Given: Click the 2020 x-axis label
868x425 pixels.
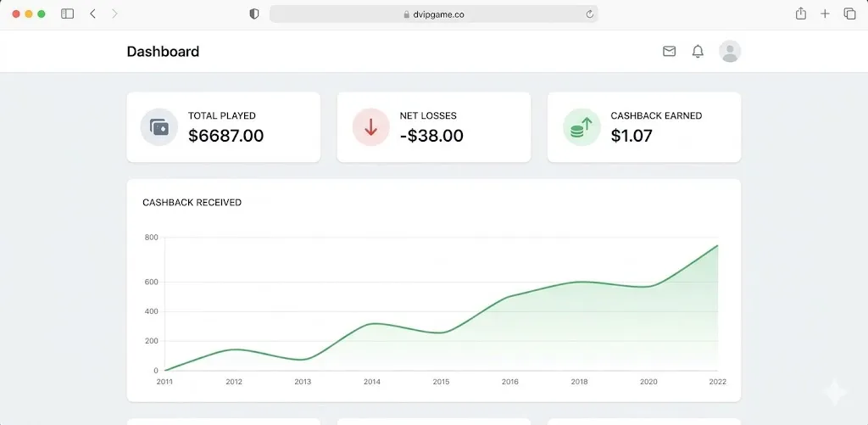Looking at the screenshot, I should click(x=648, y=382).
